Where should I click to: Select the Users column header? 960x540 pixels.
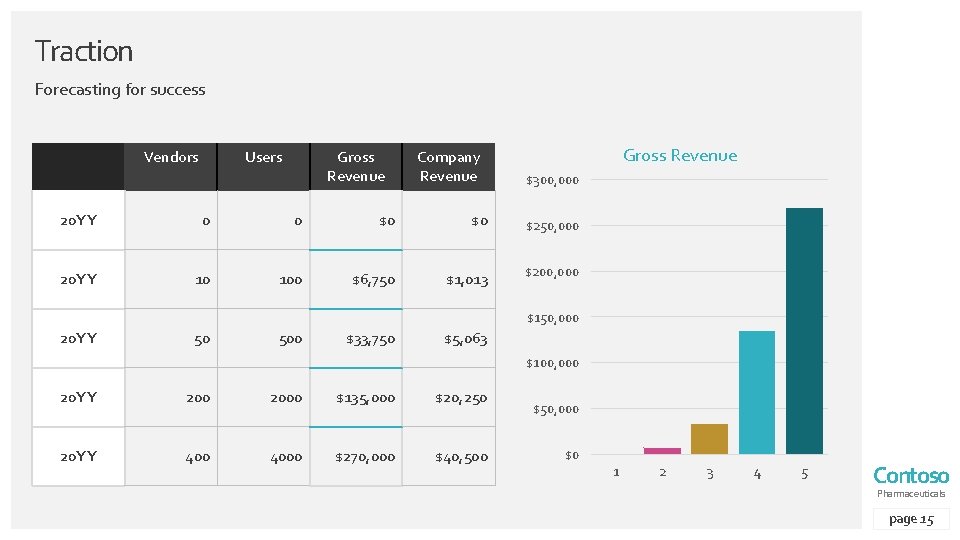point(264,157)
